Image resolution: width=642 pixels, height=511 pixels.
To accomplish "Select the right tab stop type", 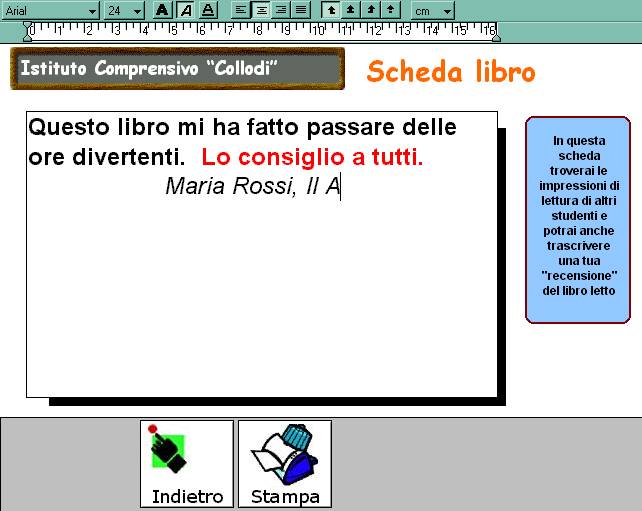I will pyautogui.click(x=371, y=10).
